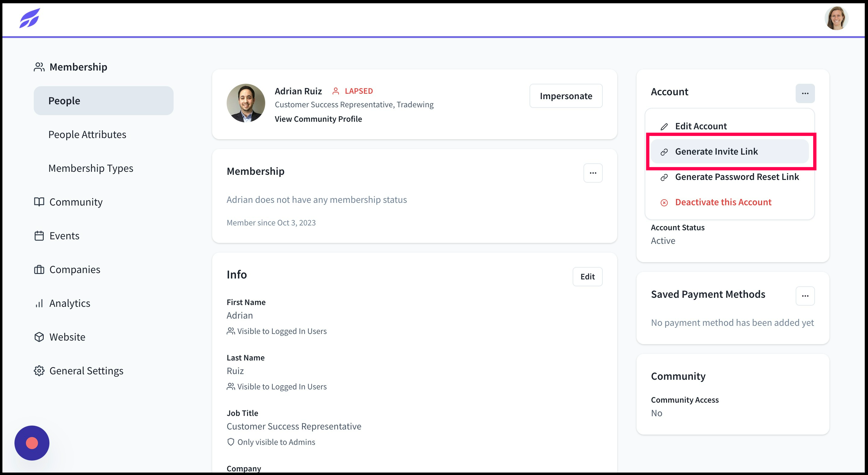Go to Membership Types
This screenshot has width=868, height=475.
click(91, 168)
